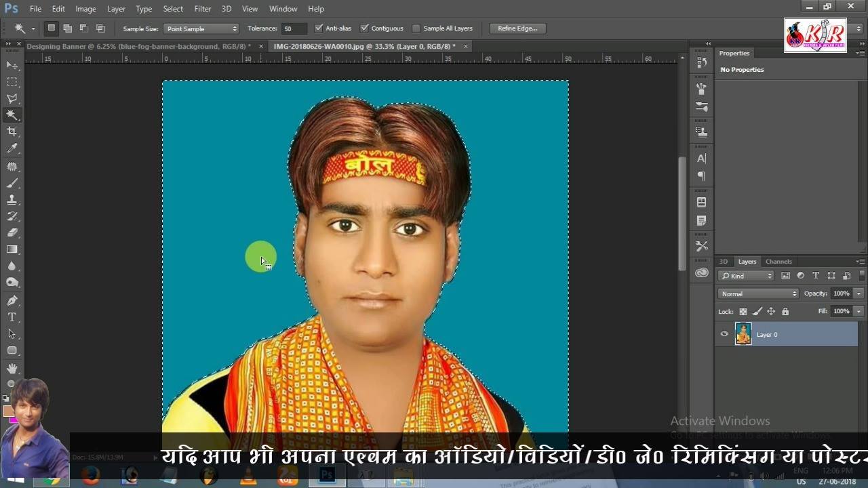868x488 pixels.
Task: Select the Pen tool
Action: coord(12,300)
